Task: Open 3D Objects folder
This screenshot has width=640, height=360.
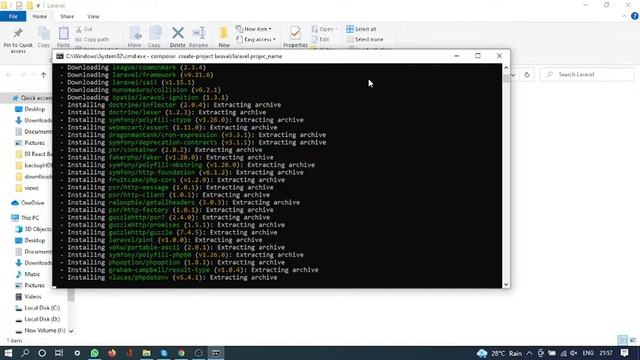Action: pyautogui.click(x=33, y=229)
